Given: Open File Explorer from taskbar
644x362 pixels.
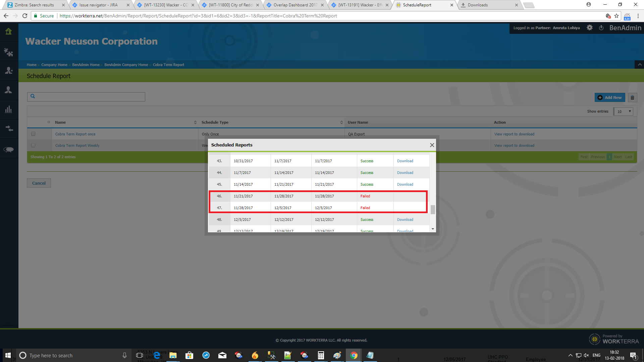Looking at the screenshot, I should [173, 355].
